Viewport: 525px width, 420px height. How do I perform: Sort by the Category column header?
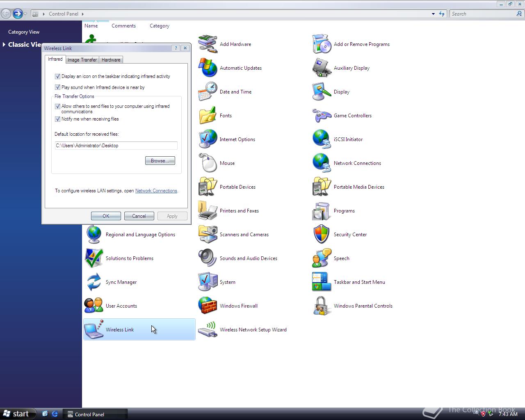click(159, 26)
